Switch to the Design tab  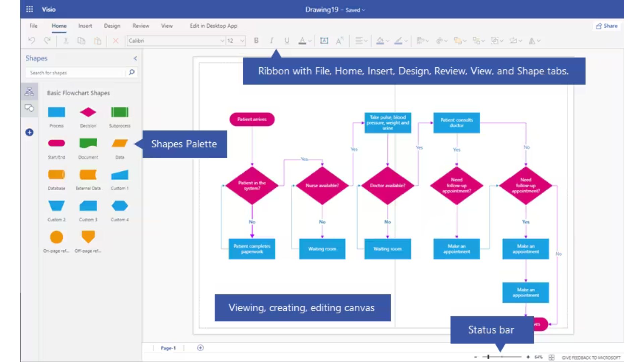tap(112, 26)
